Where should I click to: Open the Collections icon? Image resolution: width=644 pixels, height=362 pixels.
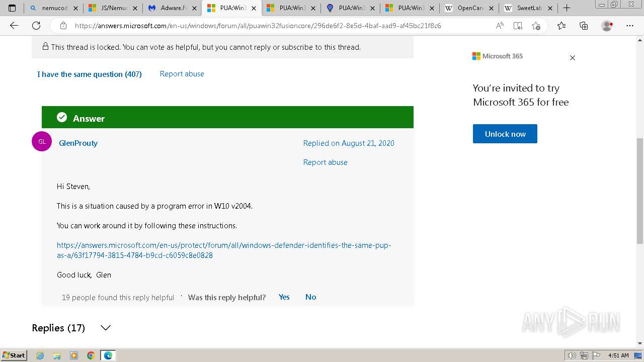(584, 26)
